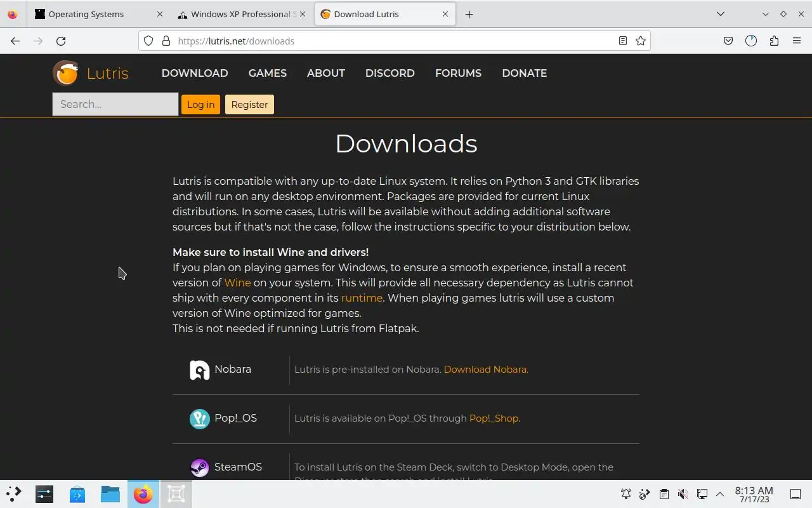812x508 pixels.
Task: Open the system updates tray icon
Action: 645,494
